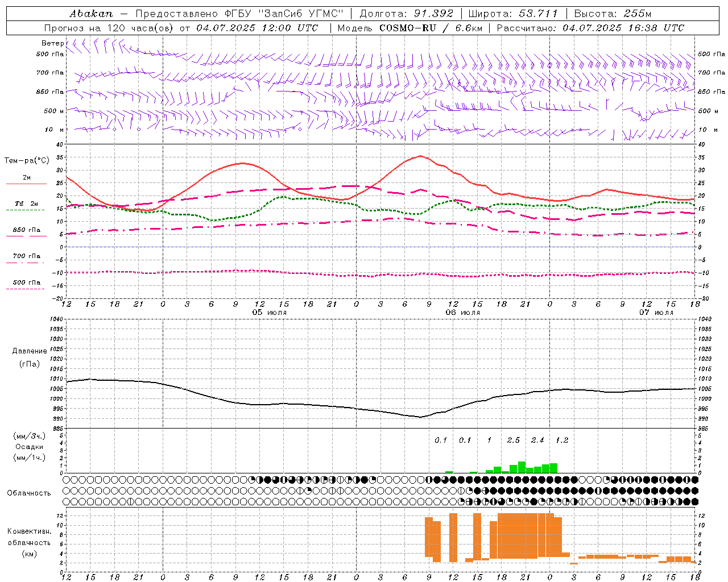Click the 'Долгота: 91.392' header field
Image resolution: width=728 pixels, height=582 pixels.
tap(407, 13)
